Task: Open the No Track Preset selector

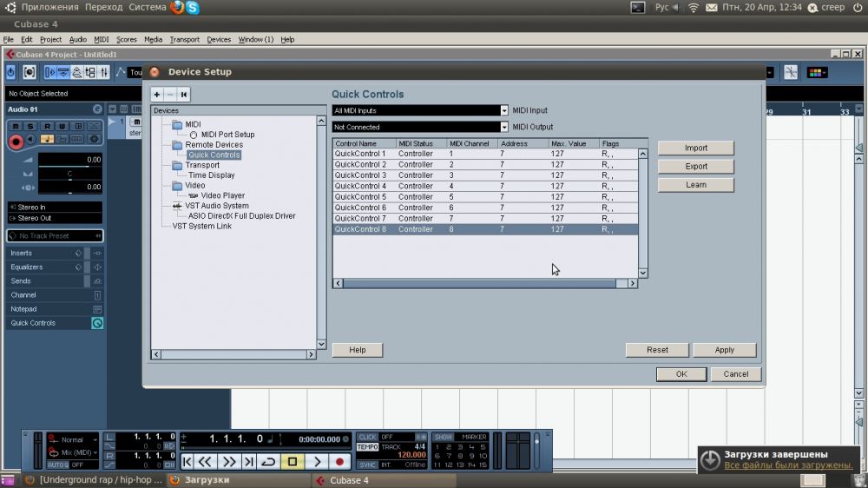Action: point(55,236)
